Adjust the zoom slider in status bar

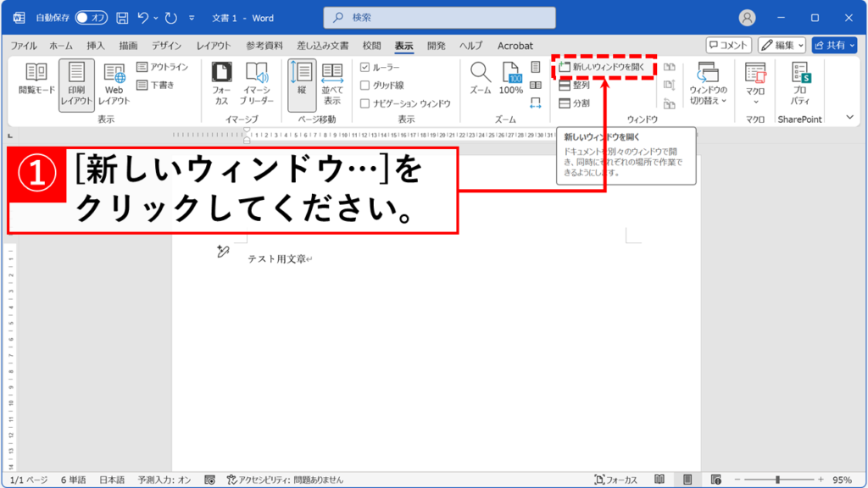pos(777,480)
